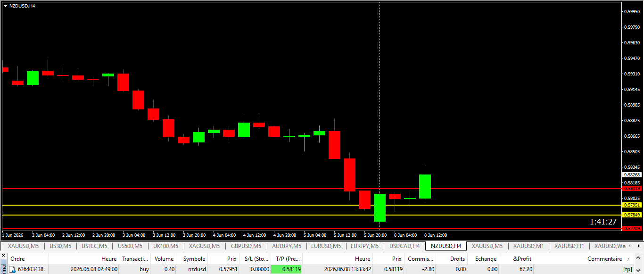Select the UK100,M5 chart tab

[x=165, y=246]
